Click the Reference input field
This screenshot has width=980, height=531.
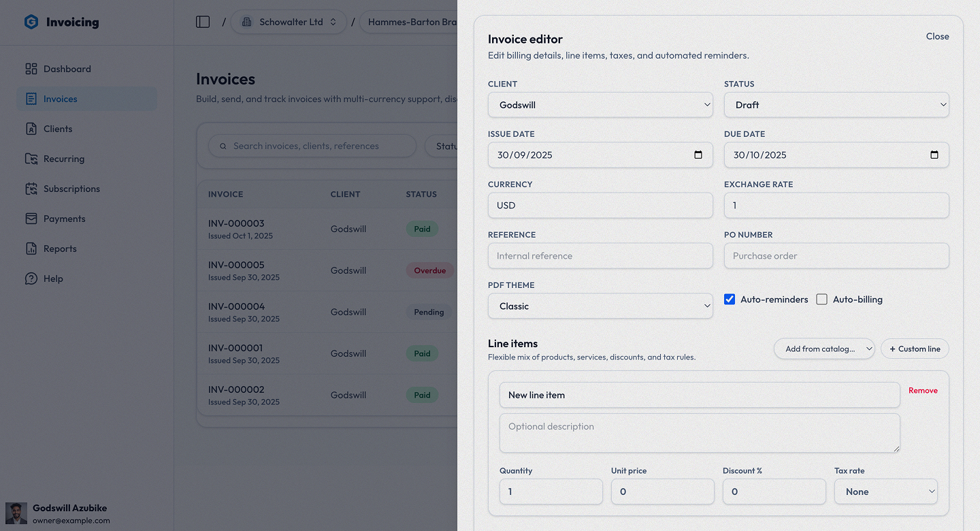(600, 256)
